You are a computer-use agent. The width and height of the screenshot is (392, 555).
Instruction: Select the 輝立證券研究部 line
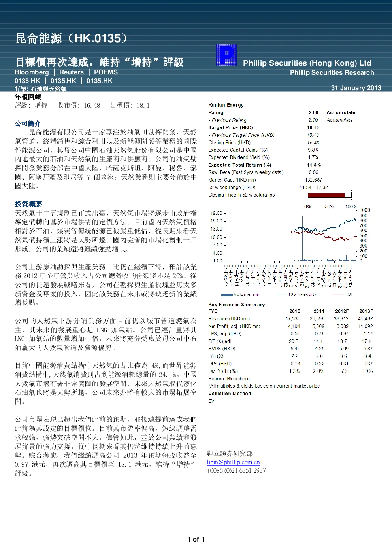[230, 453]
